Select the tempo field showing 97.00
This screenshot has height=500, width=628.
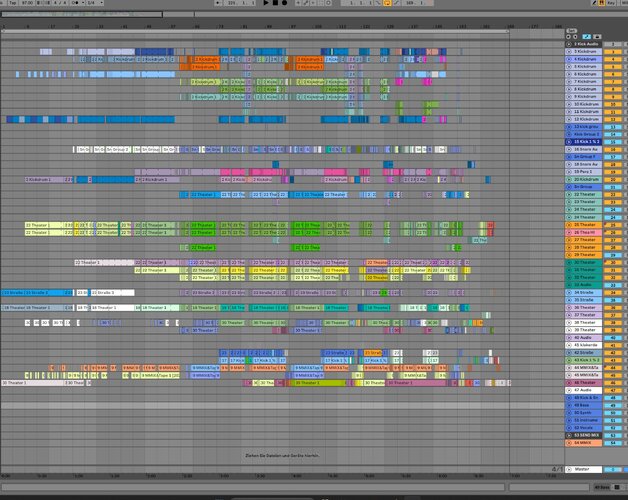click(x=27, y=3)
